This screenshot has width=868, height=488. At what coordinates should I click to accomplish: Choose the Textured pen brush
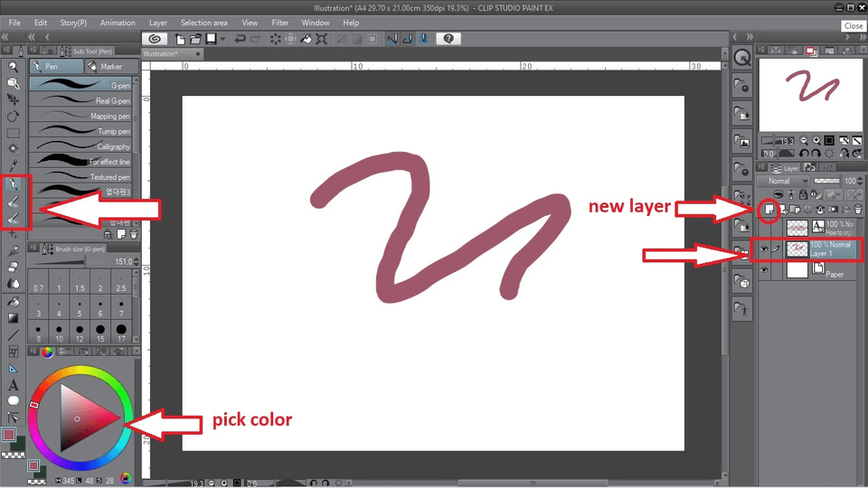(x=80, y=176)
